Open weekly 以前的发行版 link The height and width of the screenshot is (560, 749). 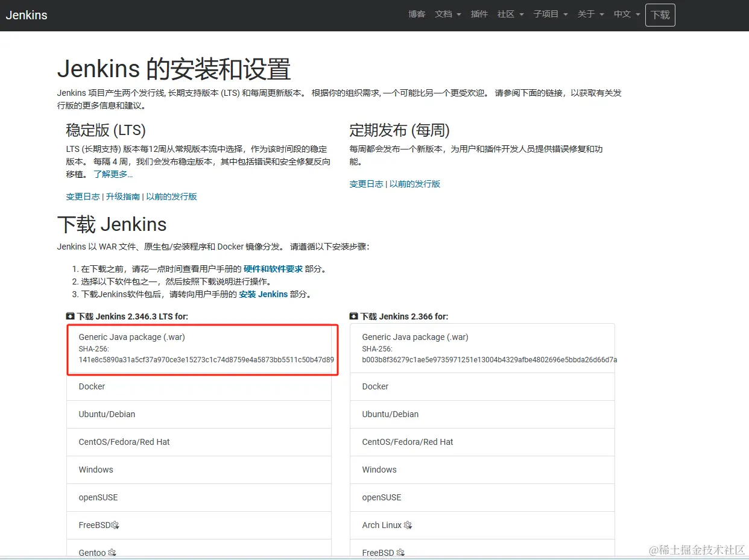[x=415, y=184]
